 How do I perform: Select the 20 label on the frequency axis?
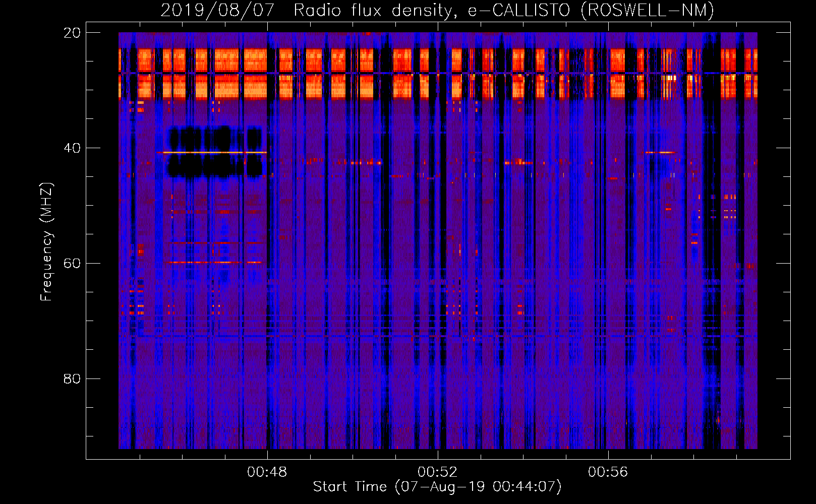click(72, 33)
